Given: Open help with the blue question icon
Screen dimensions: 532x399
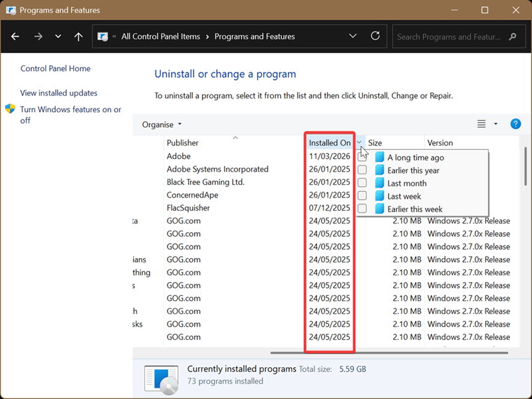Looking at the screenshot, I should [x=515, y=124].
